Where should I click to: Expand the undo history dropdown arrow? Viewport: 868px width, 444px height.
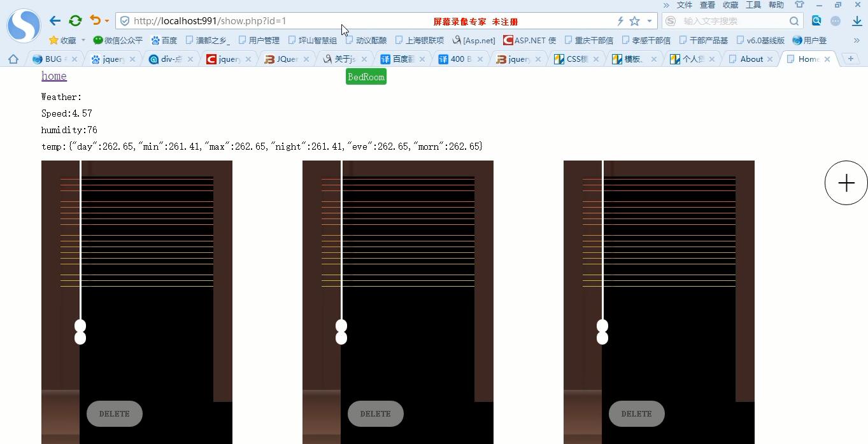coord(107,21)
